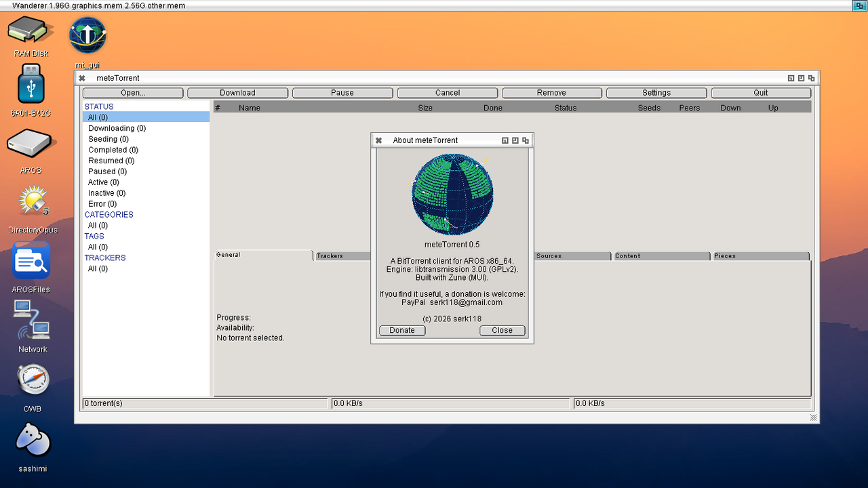Viewport: 868px width, 488px height.
Task: Switch to the Content tab
Action: point(662,256)
